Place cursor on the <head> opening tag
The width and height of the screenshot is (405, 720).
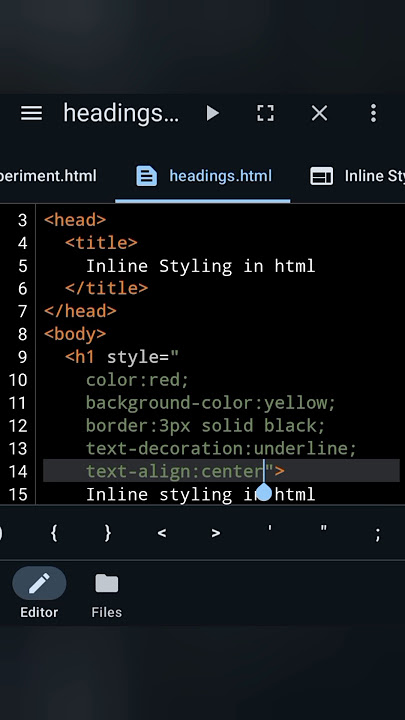75,220
